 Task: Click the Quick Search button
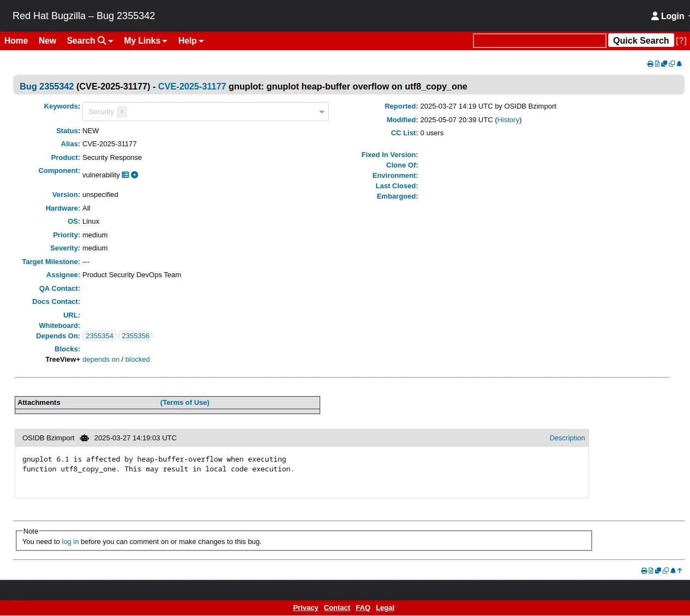(x=641, y=40)
